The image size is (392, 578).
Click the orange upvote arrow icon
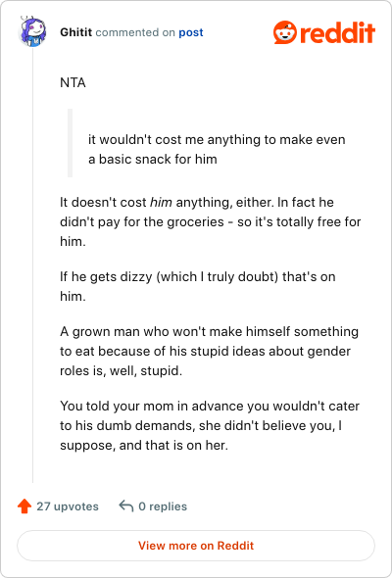24,506
